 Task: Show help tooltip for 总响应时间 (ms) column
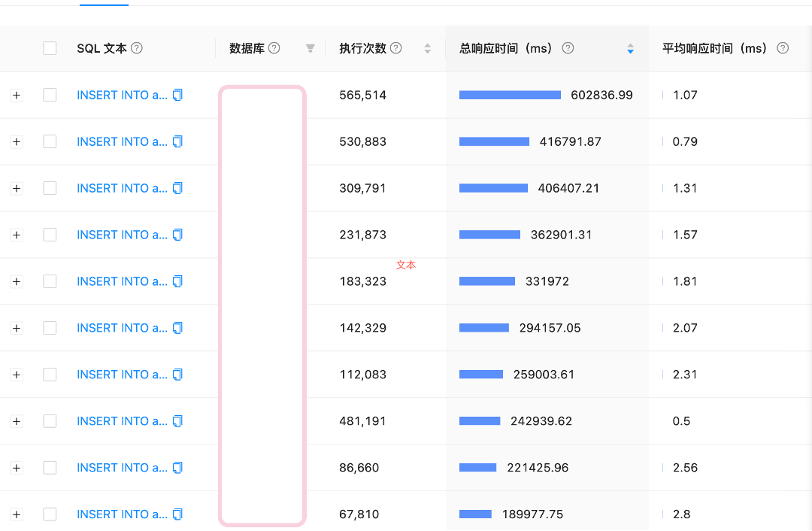tap(568, 48)
